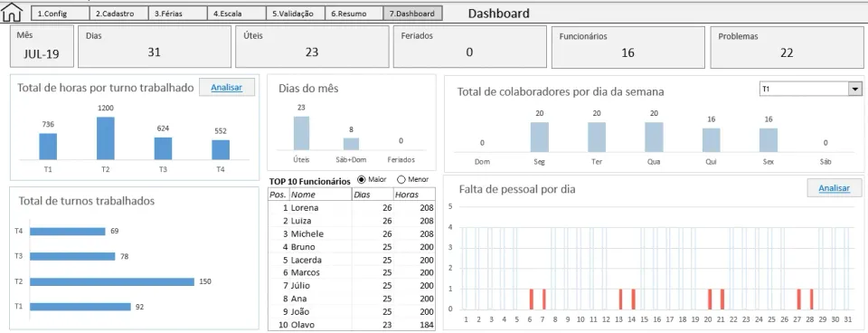Image resolution: width=868 pixels, height=333 pixels.
Task: Open the 6.Resumo tab
Action: pos(354,14)
